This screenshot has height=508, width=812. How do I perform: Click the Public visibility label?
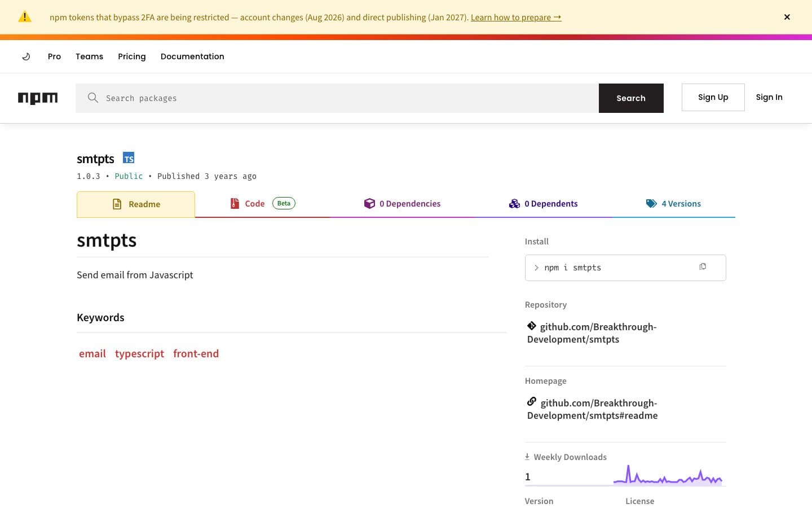coord(129,176)
